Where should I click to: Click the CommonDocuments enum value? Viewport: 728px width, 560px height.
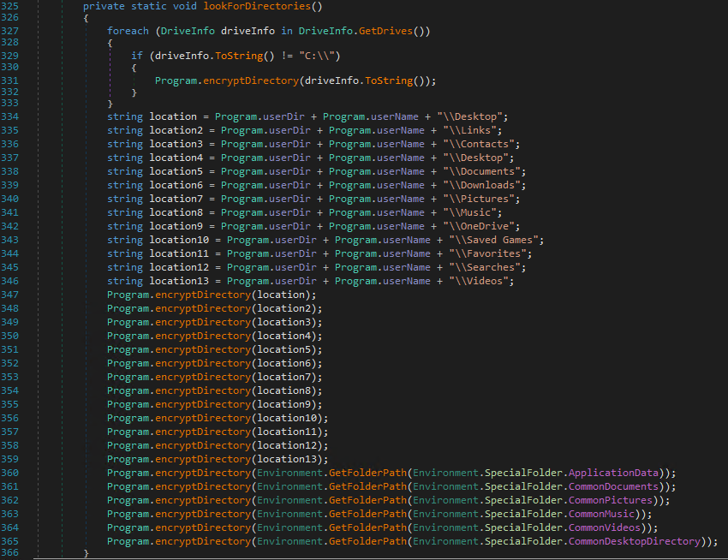(613, 486)
